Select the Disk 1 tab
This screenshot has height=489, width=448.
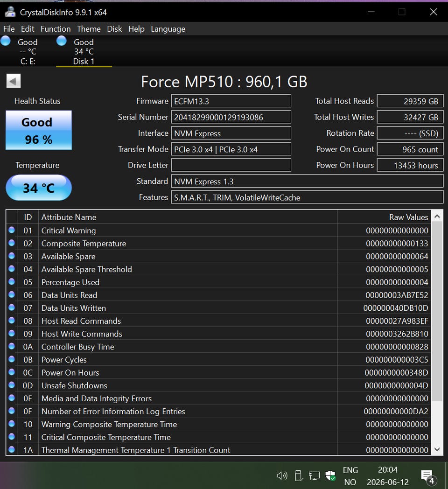[x=84, y=51]
